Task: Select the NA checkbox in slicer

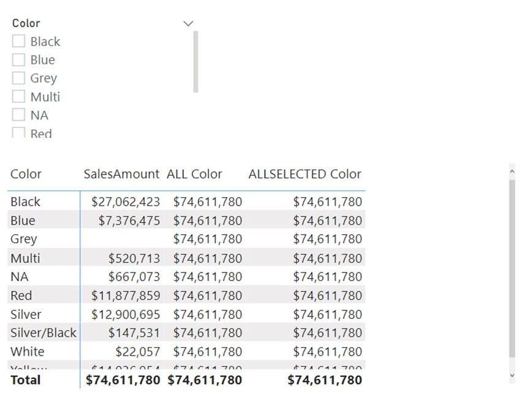Action: pos(18,114)
